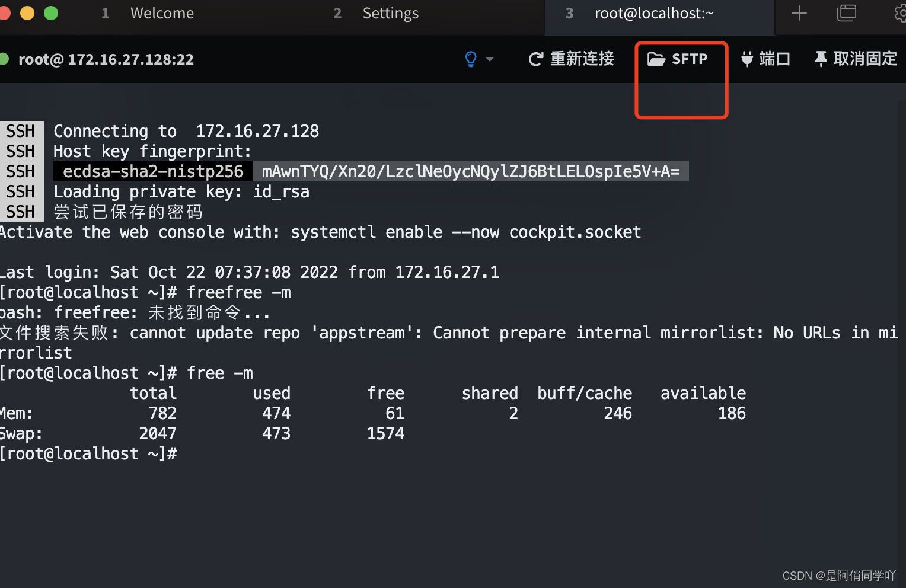The height and width of the screenshot is (588, 906).
Task: Click the pin icon beside 取消固定
Action: click(821, 59)
